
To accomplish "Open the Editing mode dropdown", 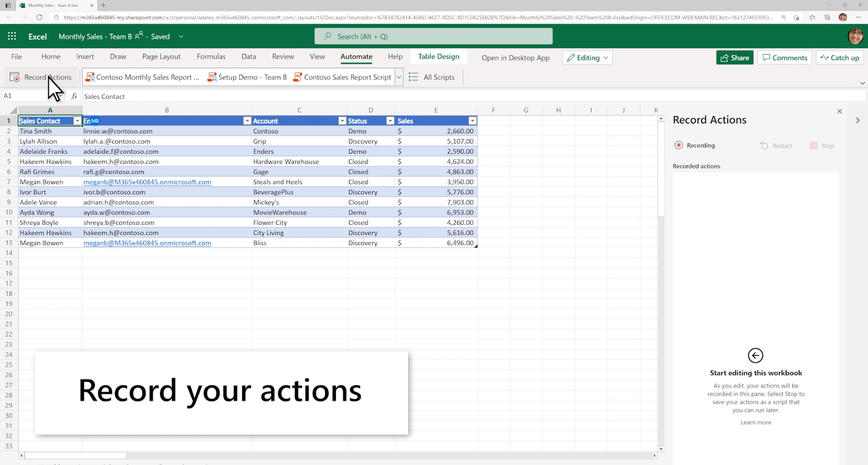I will pyautogui.click(x=587, y=57).
